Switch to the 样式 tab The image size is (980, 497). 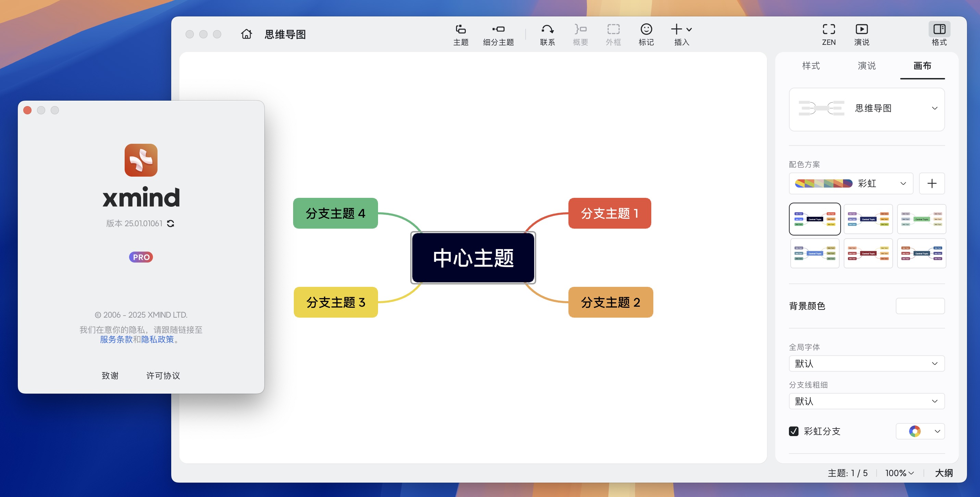click(811, 66)
